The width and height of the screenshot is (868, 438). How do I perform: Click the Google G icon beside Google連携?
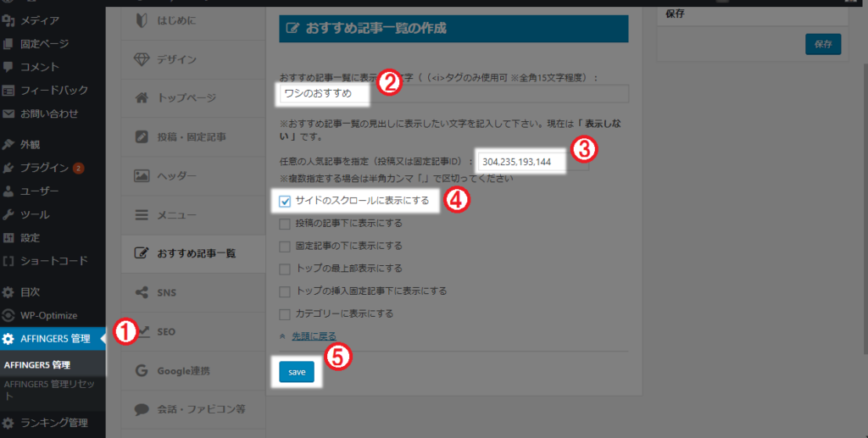[142, 370]
